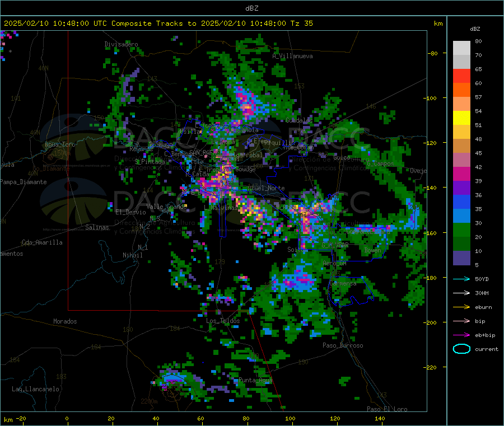Select the brown 45–48 dBZ swatch
Screen dimensions: 504x426
coord(461,146)
